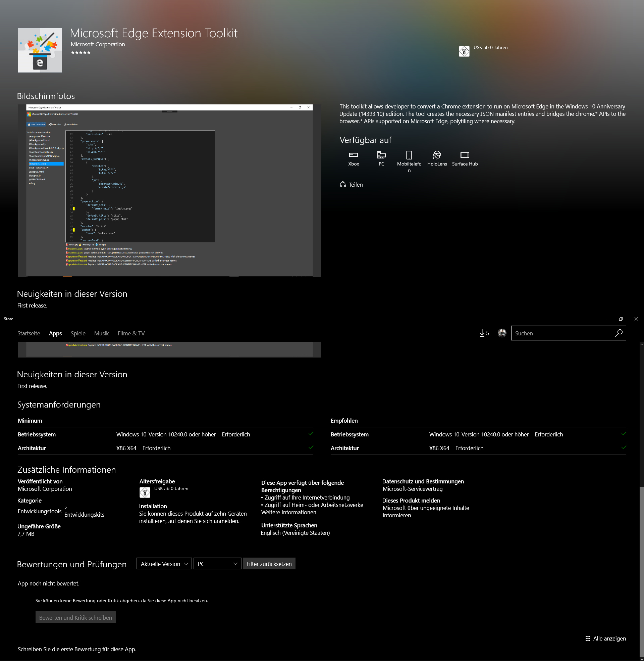This screenshot has width=644, height=662.
Task: Click the Teilen share icon
Action: point(343,185)
